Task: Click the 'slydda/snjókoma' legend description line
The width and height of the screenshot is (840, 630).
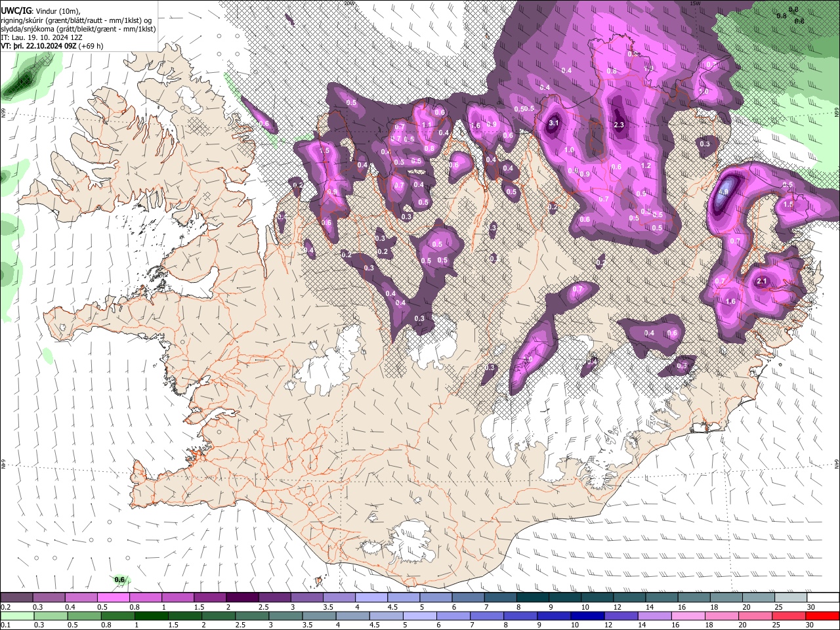Action: [x=78, y=29]
